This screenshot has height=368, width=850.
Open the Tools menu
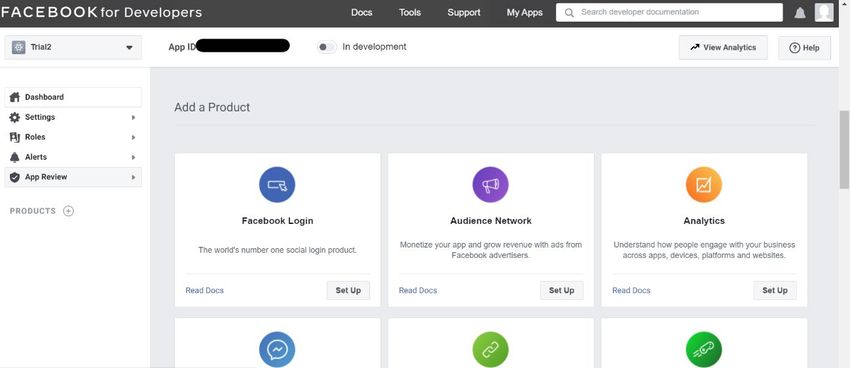[x=410, y=12]
